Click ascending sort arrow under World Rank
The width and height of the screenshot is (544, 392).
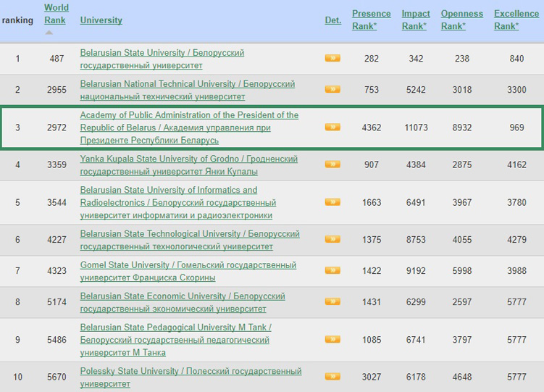[x=49, y=33]
